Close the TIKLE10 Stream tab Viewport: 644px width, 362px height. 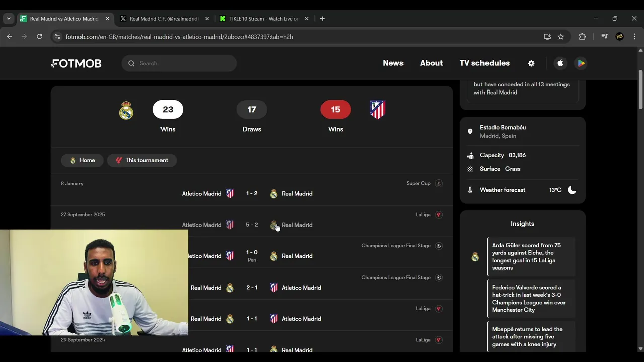pyautogui.click(x=307, y=19)
